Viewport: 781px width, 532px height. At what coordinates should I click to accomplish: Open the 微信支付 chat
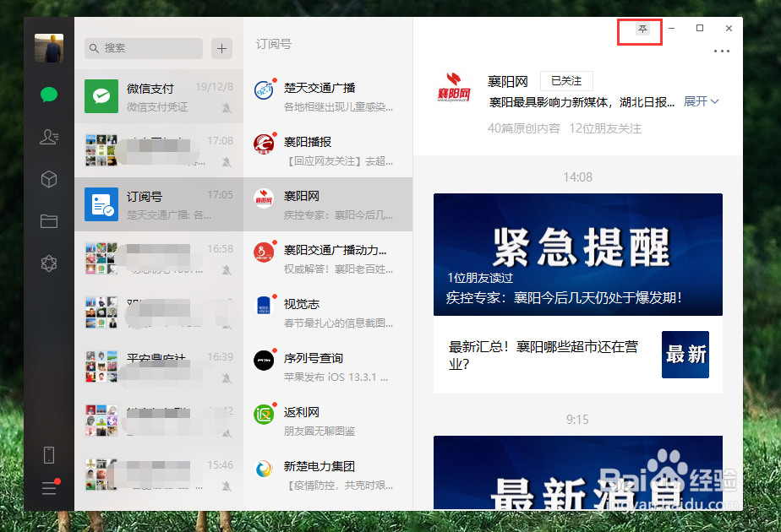coord(159,96)
